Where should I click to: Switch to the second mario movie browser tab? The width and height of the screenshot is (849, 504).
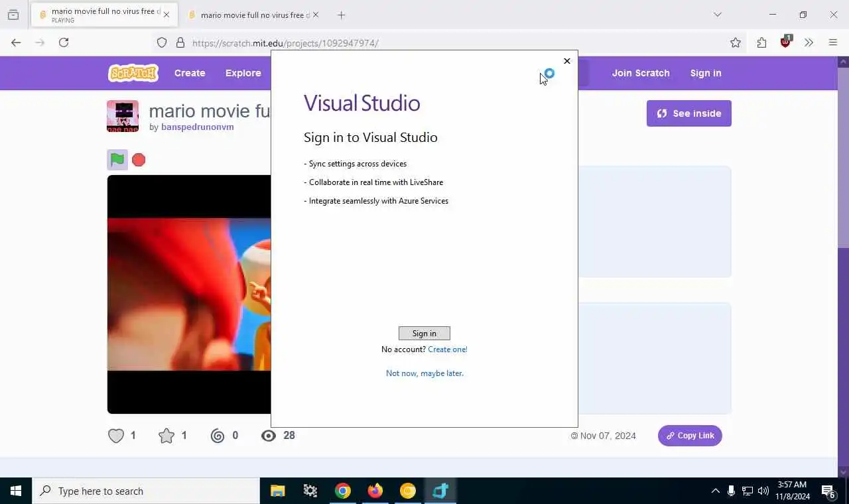click(253, 15)
